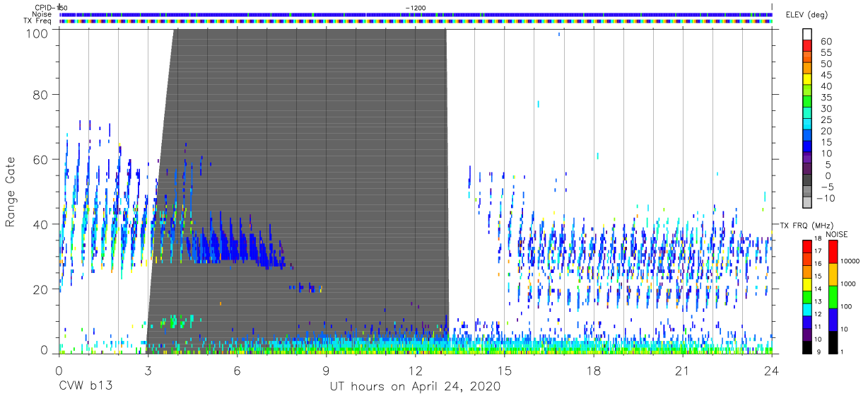The height and width of the screenshot is (401, 868).
Task: Click the red top swatch in TX FRQ colorbar
Action: click(807, 246)
